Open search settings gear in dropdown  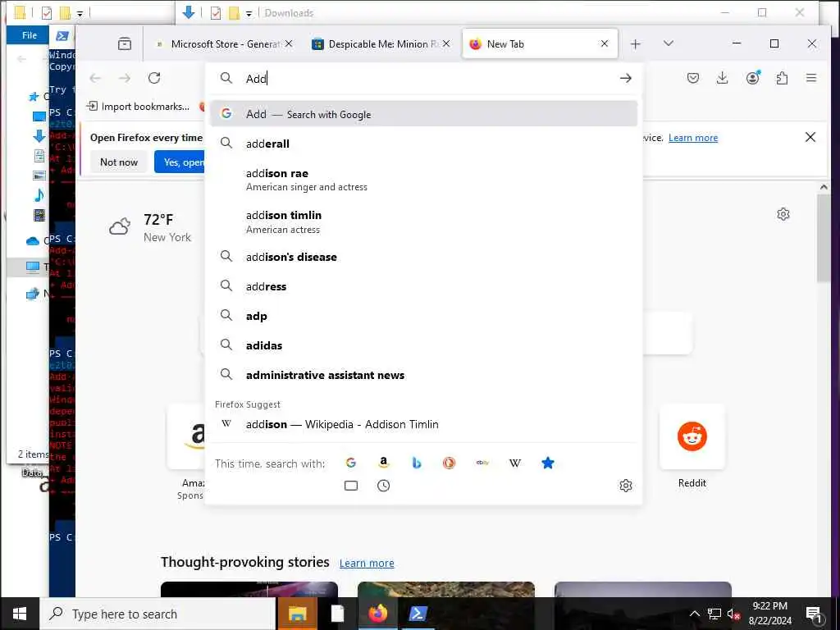(x=626, y=486)
